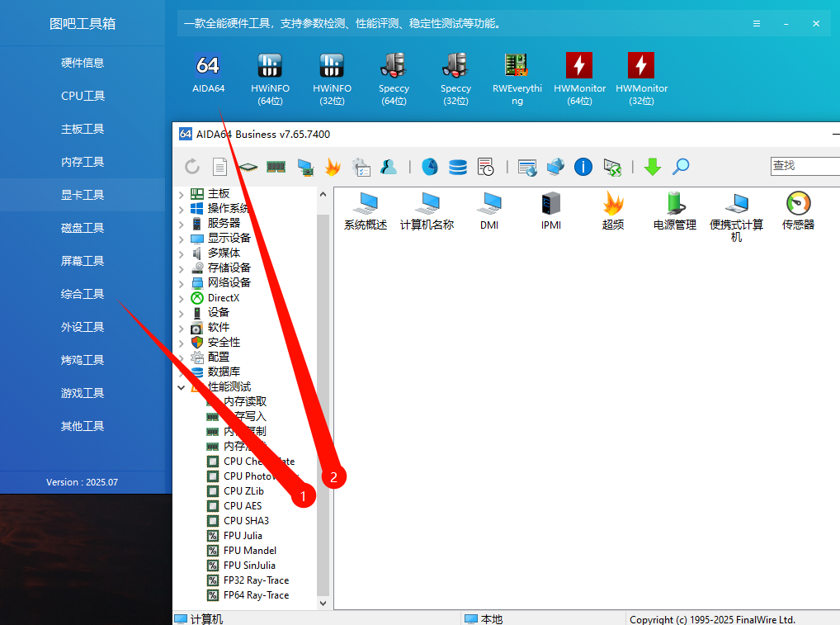
Task: Select 屏幕工具 in toolbox sidebar
Action: click(83, 261)
